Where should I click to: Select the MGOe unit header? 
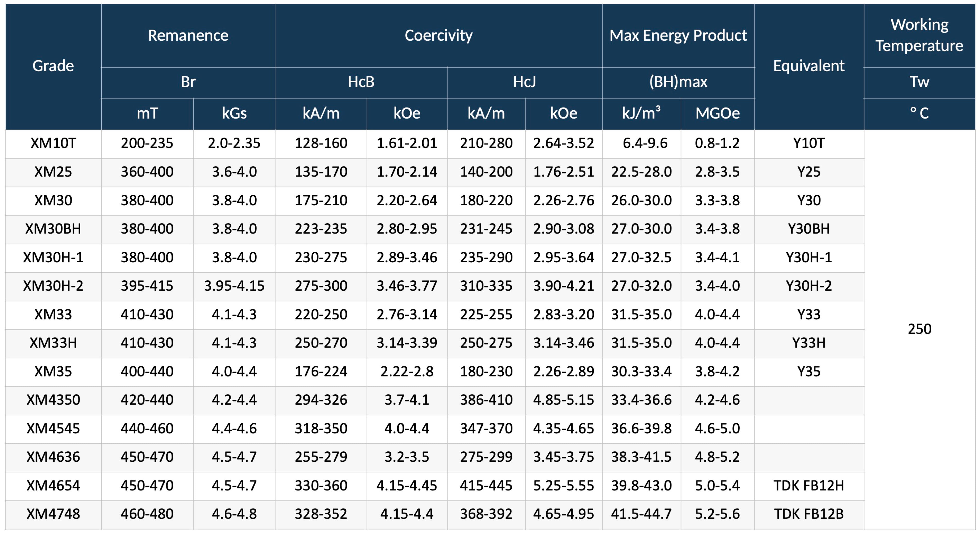coord(717,113)
